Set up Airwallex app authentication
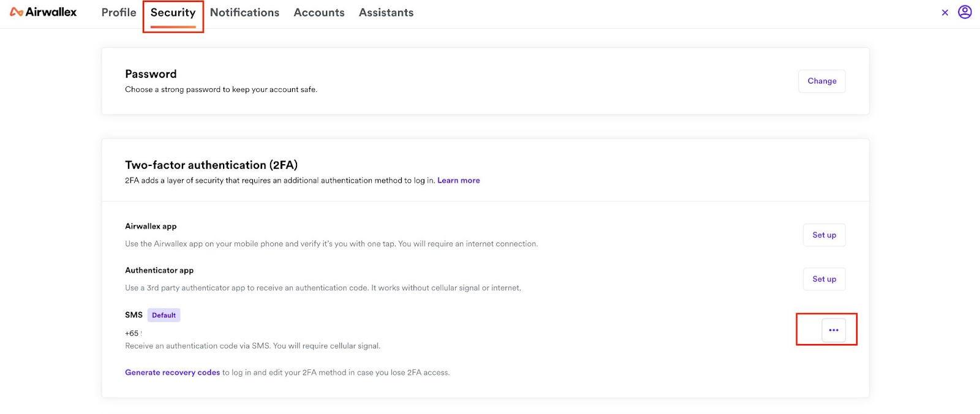The image size is (980, 414). click(824, 235)
